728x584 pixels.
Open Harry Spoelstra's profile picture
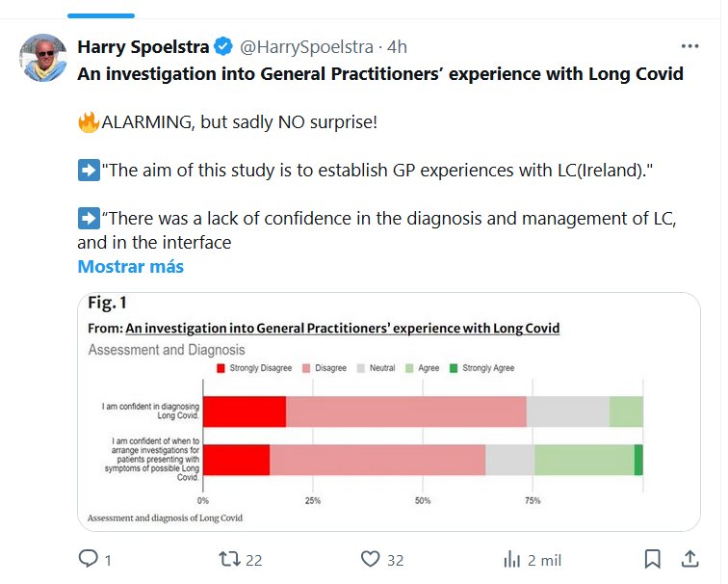(x=42, y=59)
